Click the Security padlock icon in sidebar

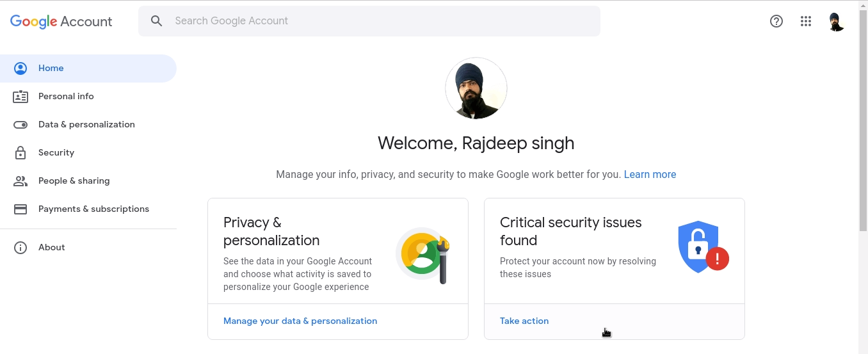pos(20,153)
